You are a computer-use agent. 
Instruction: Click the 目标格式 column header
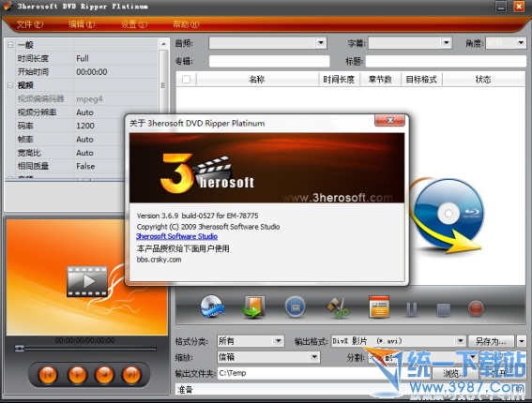click(421, 80)
